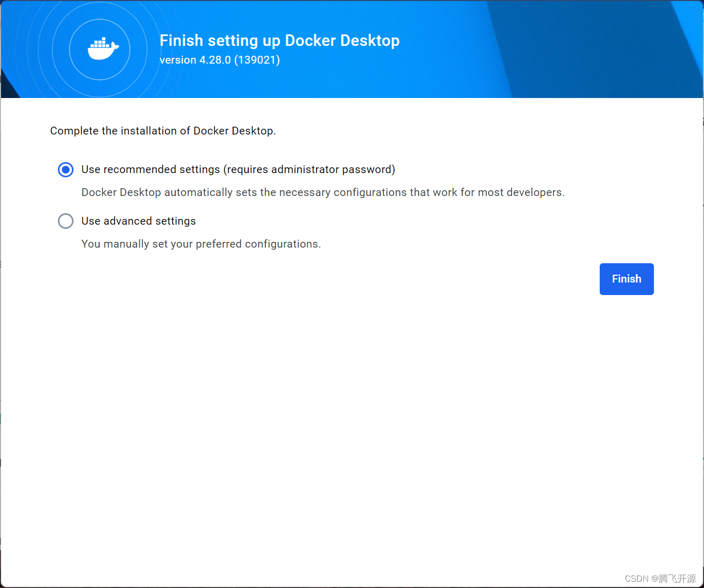This screenshot has width=704, height=588.
Task: Click the version 4.28.0 (139021) text
Action: tap(220, 60)
